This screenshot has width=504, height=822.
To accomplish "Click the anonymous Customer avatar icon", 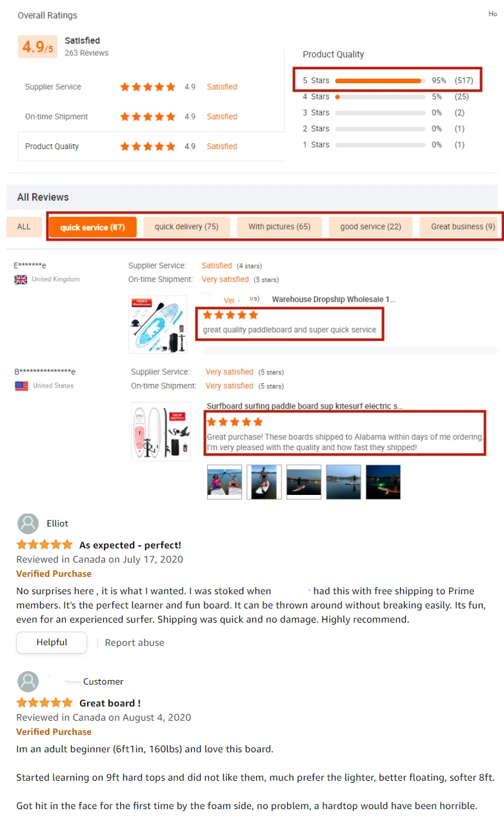I will (x=28, y=681).
